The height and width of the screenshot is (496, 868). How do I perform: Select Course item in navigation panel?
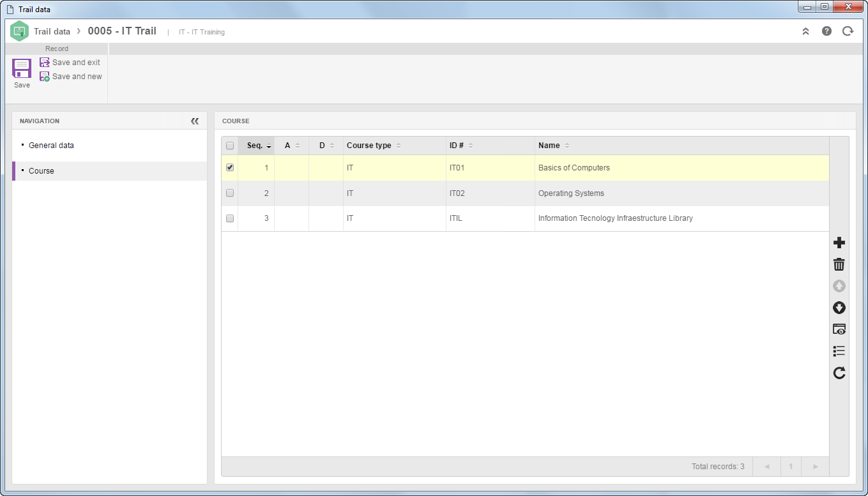tap(42, 171)
